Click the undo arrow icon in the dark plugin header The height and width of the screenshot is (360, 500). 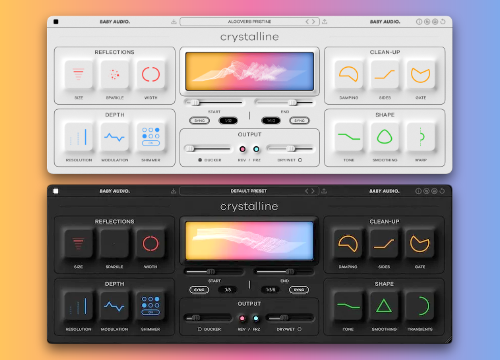(442, 191)
